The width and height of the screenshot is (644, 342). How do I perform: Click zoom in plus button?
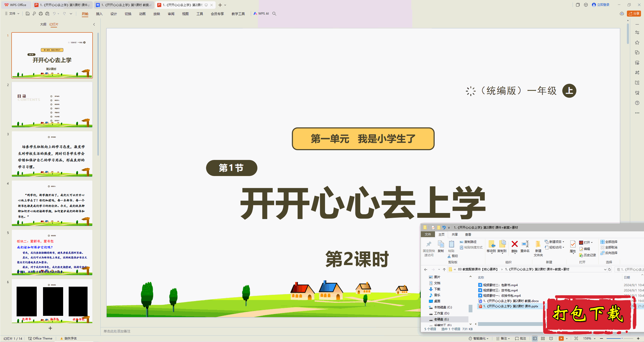pyautogui.click(x=638, y=338)
